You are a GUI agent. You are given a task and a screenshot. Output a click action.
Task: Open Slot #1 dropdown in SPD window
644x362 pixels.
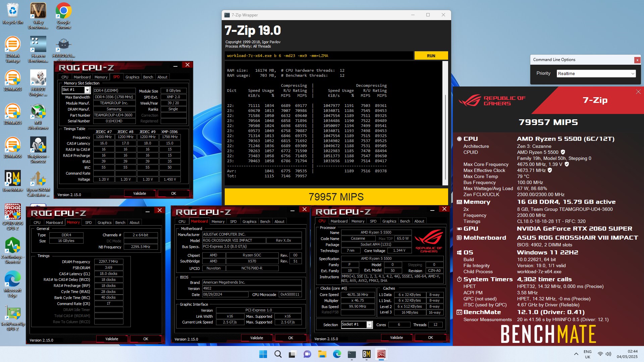point(76,90)
